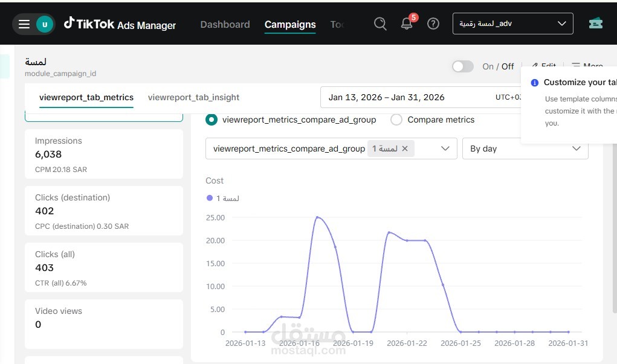This screenshot has height=364, width=617.
Task: Open the notifications bell
Action: (407, 24)
